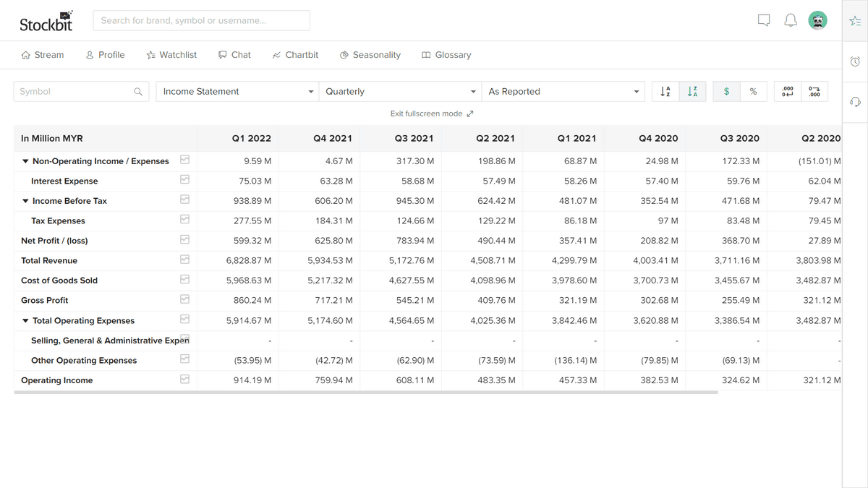Open the Quarterly period dropdown
Viewport: 868px width, 488px height.
400,91
